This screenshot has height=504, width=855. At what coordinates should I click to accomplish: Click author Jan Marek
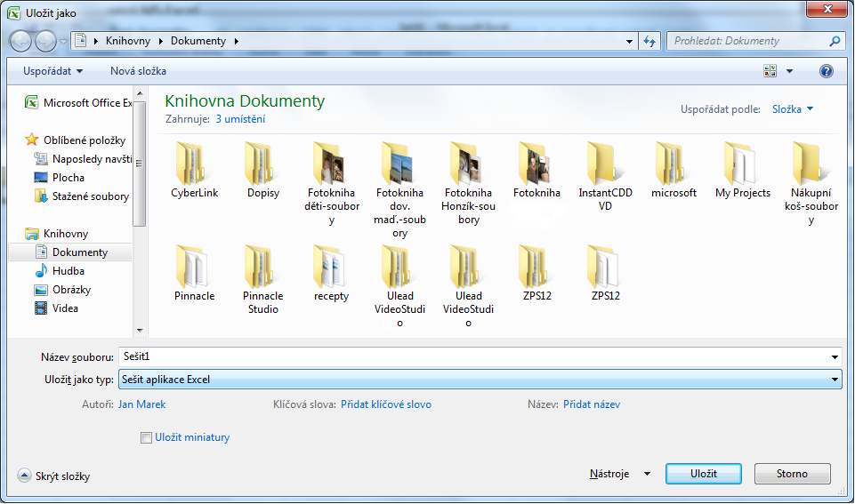[x=141, y=404]
